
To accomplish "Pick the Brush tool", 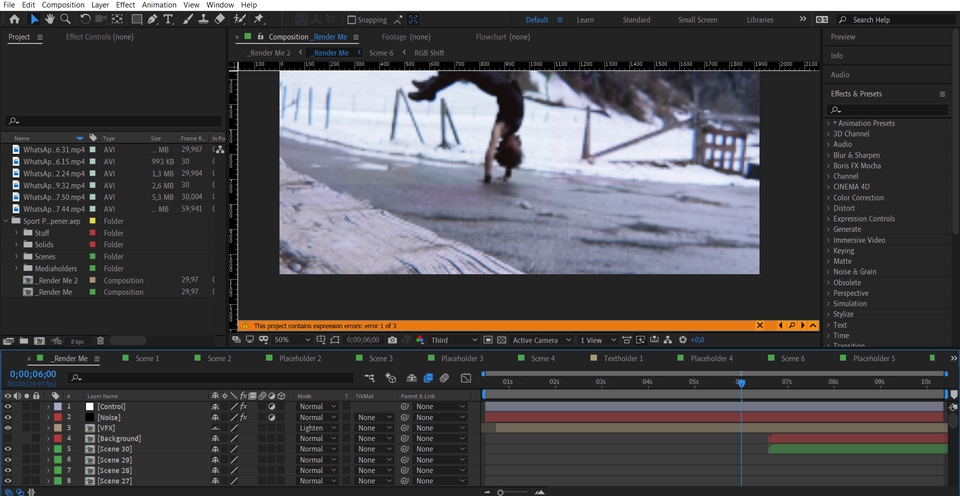I will (x=187, y=19).
